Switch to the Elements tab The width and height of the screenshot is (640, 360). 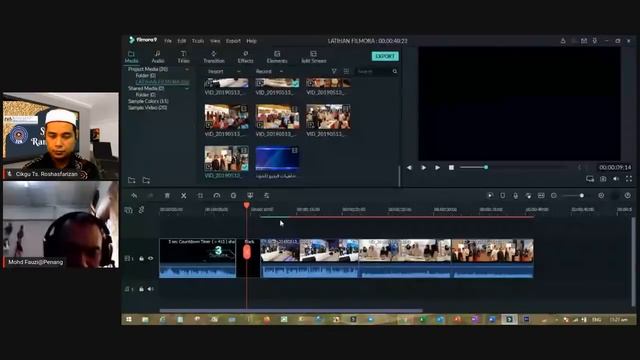pos(277,57)
